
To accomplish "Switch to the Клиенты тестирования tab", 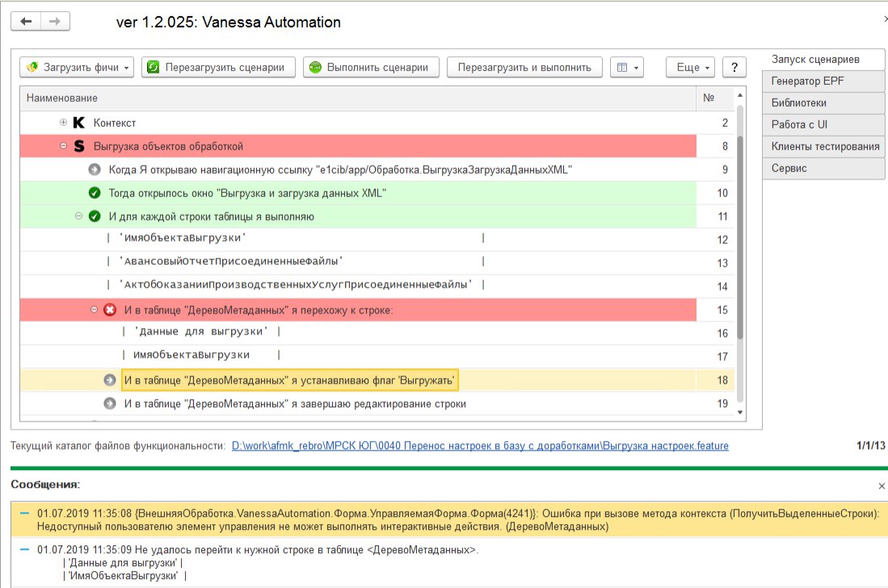I will (823, 146).
